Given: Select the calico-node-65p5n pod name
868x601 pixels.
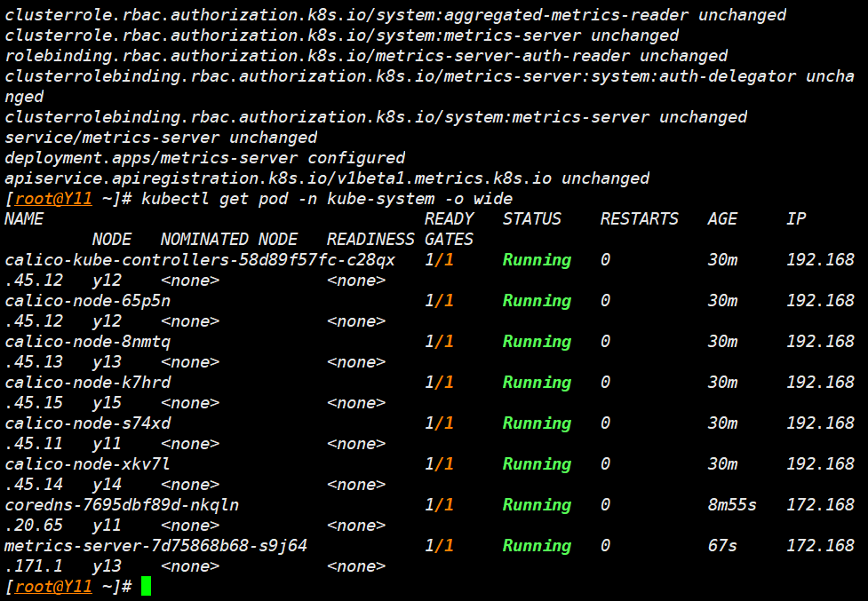Looking at the screenshot, I should click(88, 301).
